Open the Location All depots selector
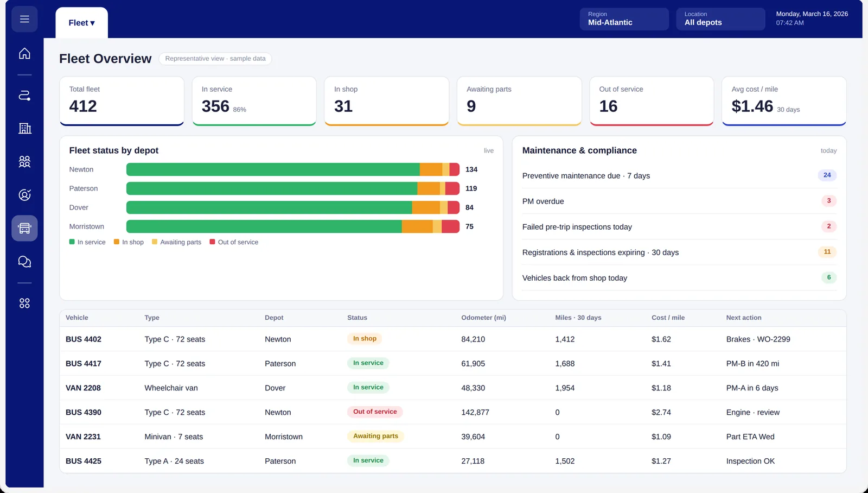 click(720, 19)
